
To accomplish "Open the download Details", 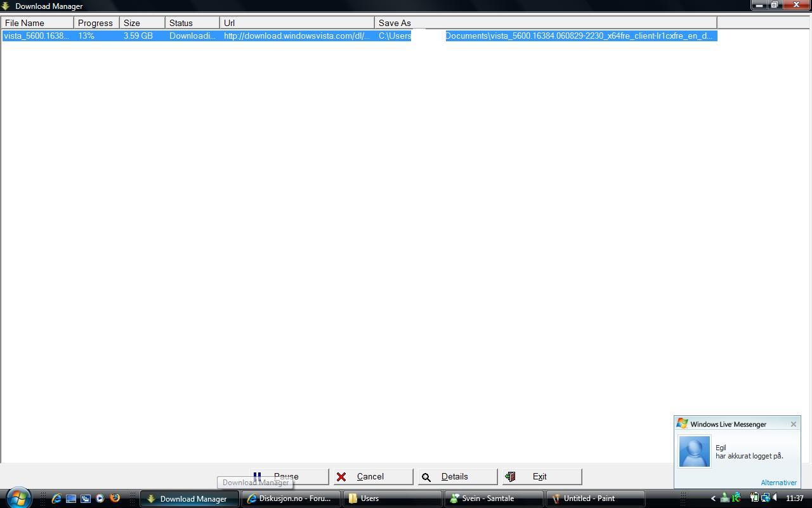I will 457,476.
